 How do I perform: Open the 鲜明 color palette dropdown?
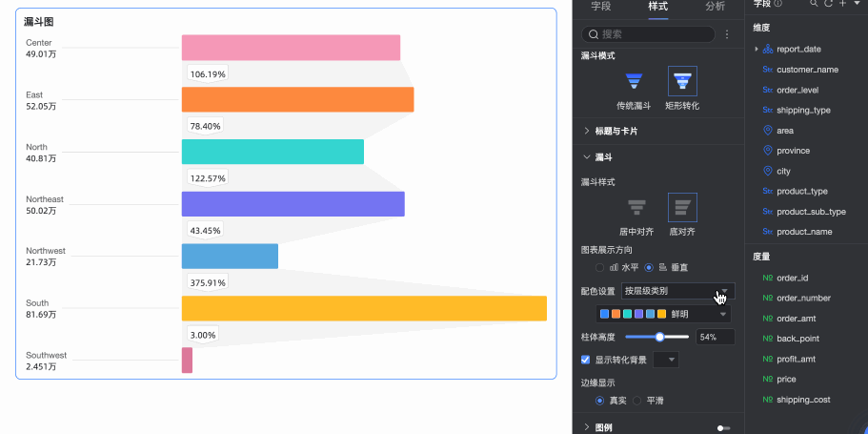click(x=663, y=314)
